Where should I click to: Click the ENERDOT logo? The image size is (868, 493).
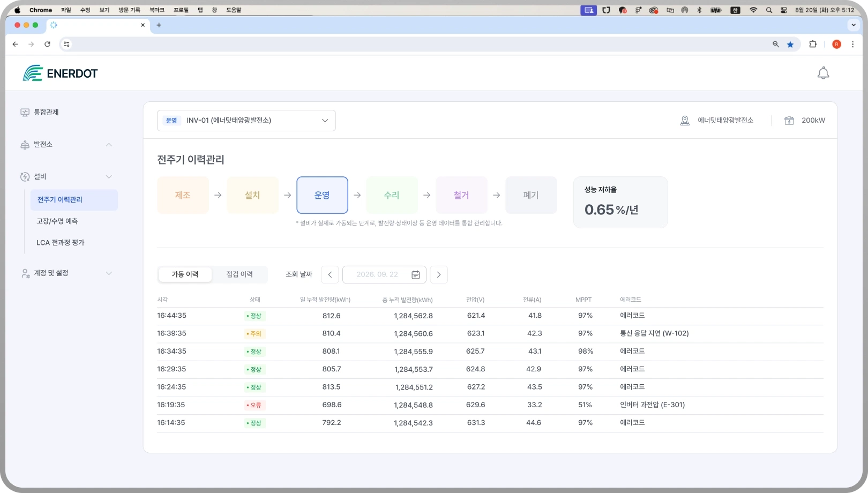pyautogui.click(x=60, y=73)
